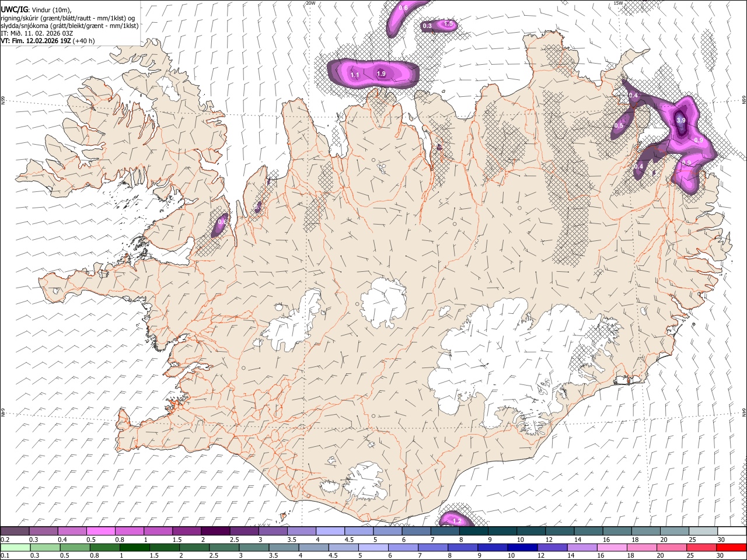The width and height of the screenshot is (747, 560).
Task: Pick lower legend swatch between 14 and 16
Action: point(582,547)
